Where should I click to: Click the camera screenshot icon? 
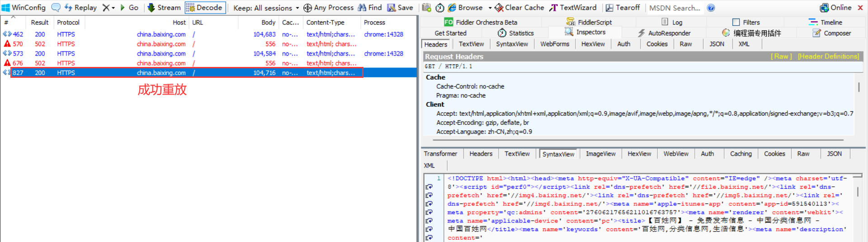click(x=426, y=8)
